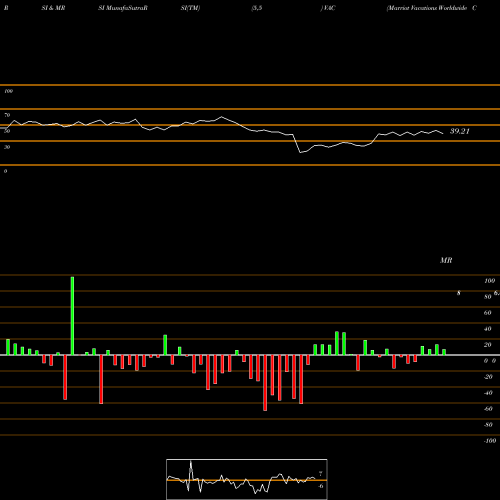Viewport: 500px width, 500px height.
Task: Click the -80 label on the MR axis
Action: pos(488,425)
